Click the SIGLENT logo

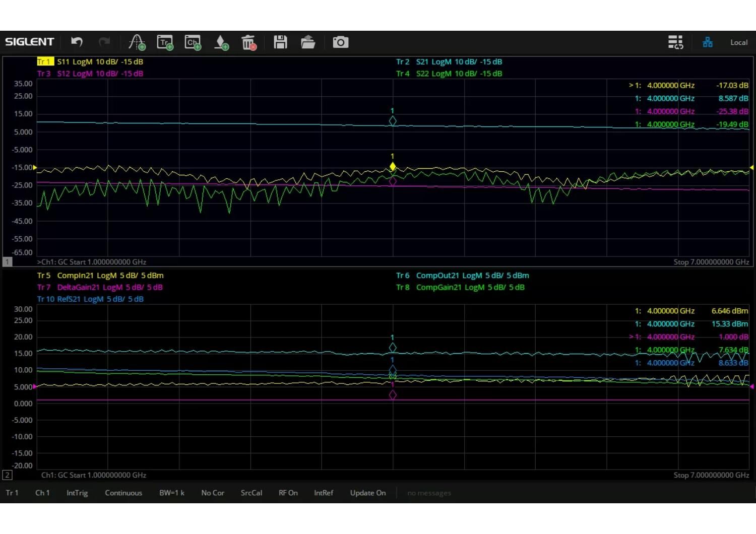click(x=29, y=42)
